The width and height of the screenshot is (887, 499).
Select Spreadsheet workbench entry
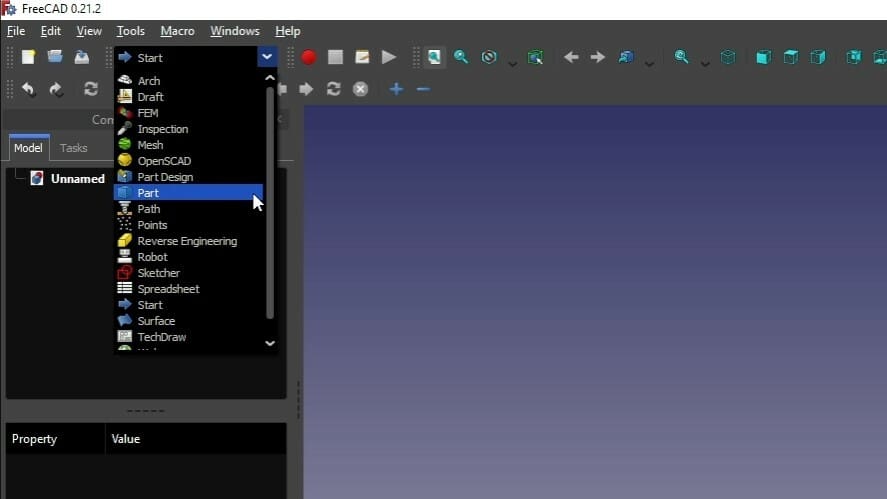click(x=189, y=289)
